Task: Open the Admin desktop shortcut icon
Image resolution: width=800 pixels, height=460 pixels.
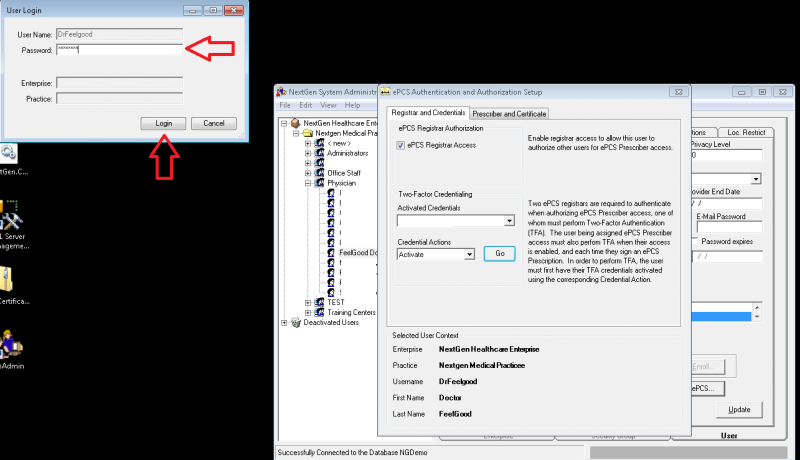Action: tap(11, 344)
